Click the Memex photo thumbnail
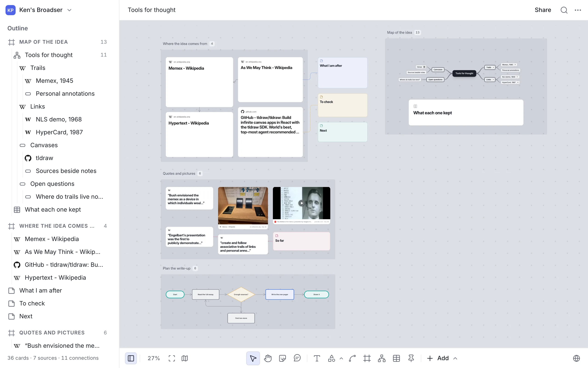The image size is (588, 368). tap(243, 205)
